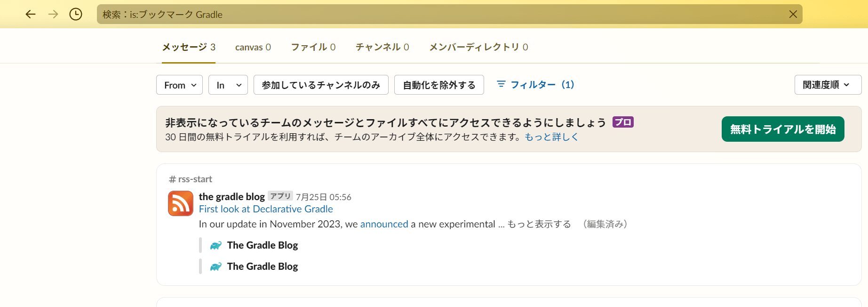Click the back navigation arrow
Screen dimensions: 868x307
[31, 14]
